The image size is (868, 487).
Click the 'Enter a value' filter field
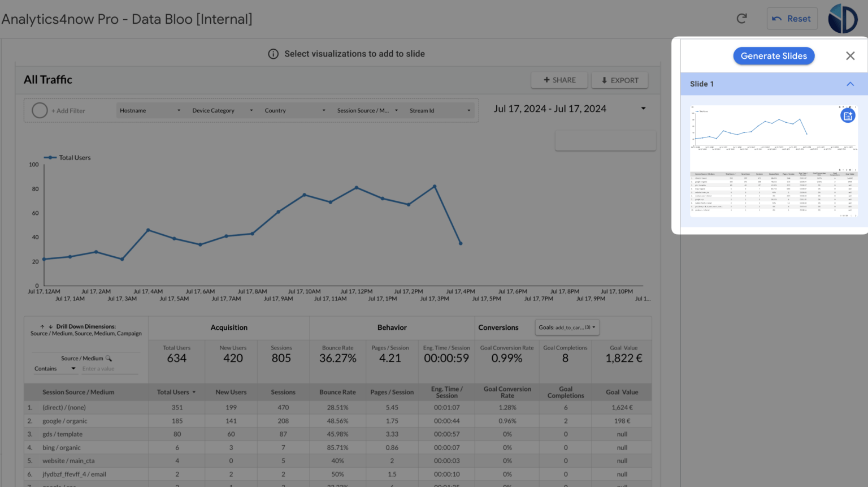pyautogui.click(x=110, y=368)
